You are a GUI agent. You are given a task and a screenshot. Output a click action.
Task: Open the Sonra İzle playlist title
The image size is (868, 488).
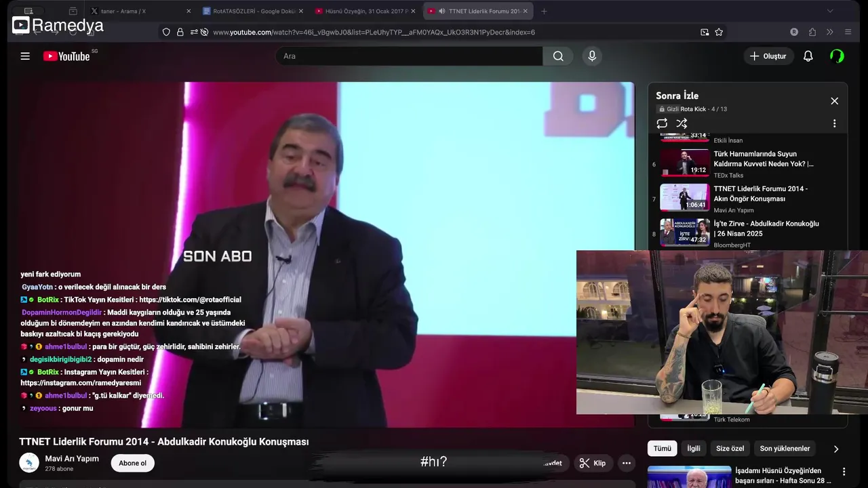(677, 96)
